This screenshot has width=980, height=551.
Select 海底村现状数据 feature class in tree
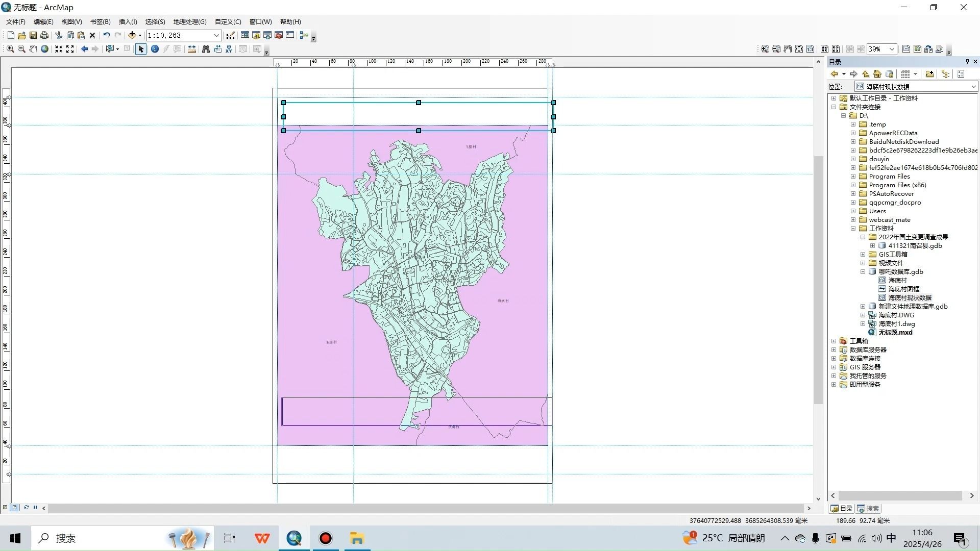click(910, 298)
